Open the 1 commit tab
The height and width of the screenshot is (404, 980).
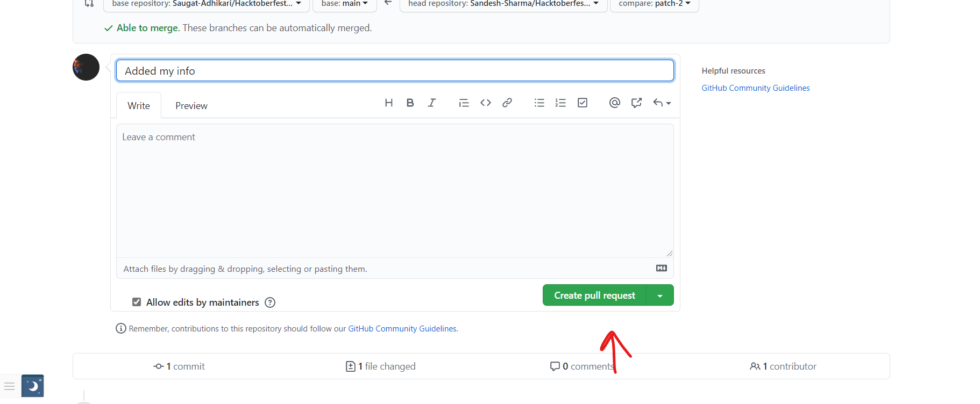coord(179,366)
